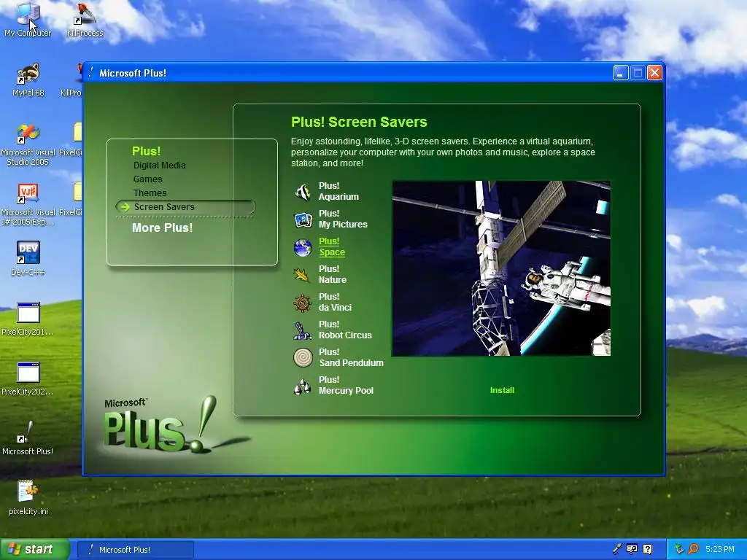Click the Plus! My Pictures icon
This screenshot has width=747, height=560.
click(x=303, y=219)
